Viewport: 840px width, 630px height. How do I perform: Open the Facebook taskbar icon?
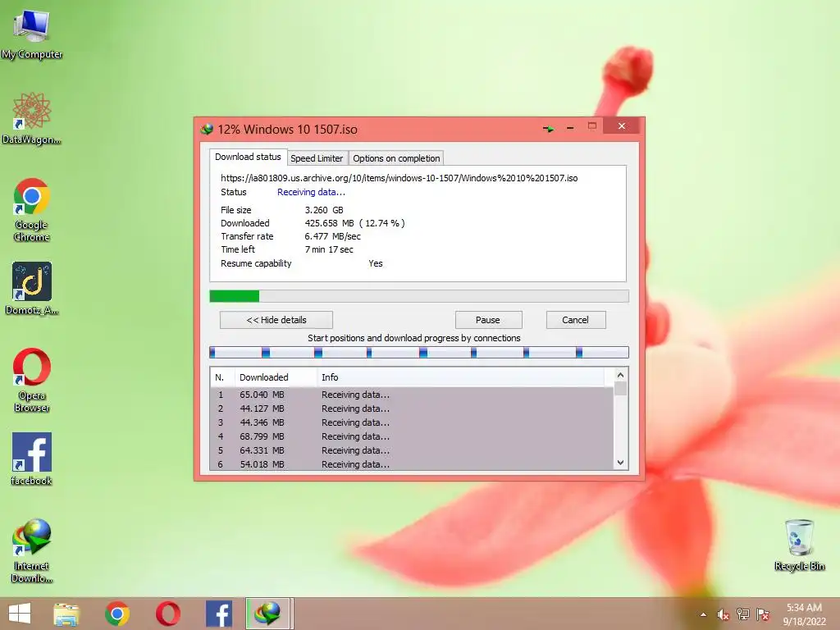[x=219, y=614]
